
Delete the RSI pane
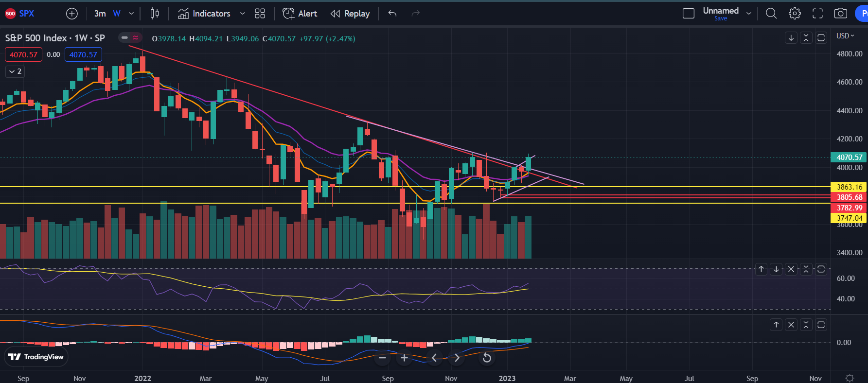tap(792, 269)
